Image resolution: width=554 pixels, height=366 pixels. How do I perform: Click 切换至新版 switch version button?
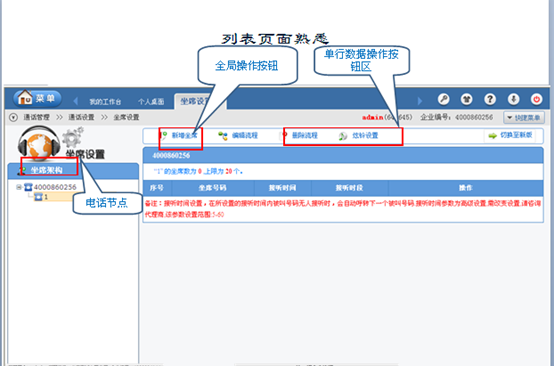click(x=510, y=135)
